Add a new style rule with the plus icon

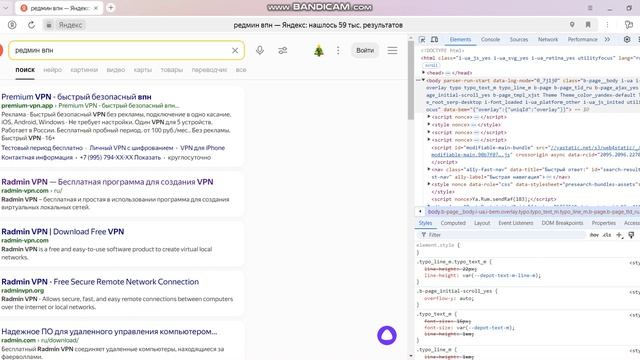(x=620, y=235)
